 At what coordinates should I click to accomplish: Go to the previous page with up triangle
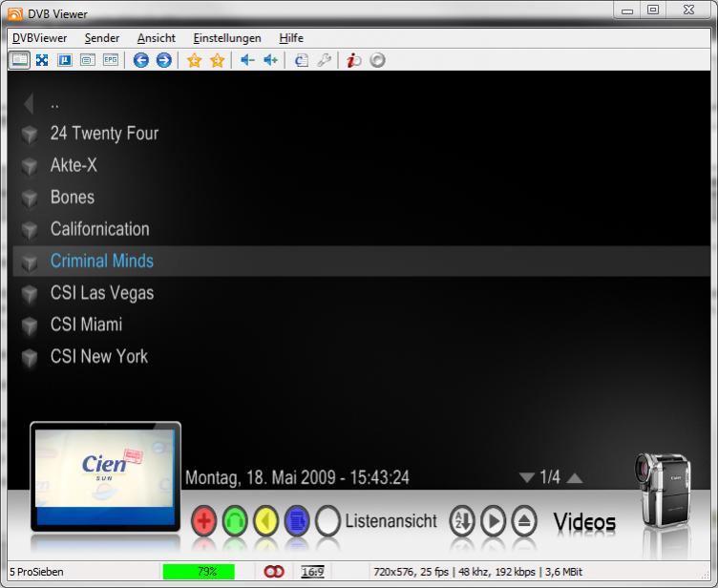(x=575, y=477)
